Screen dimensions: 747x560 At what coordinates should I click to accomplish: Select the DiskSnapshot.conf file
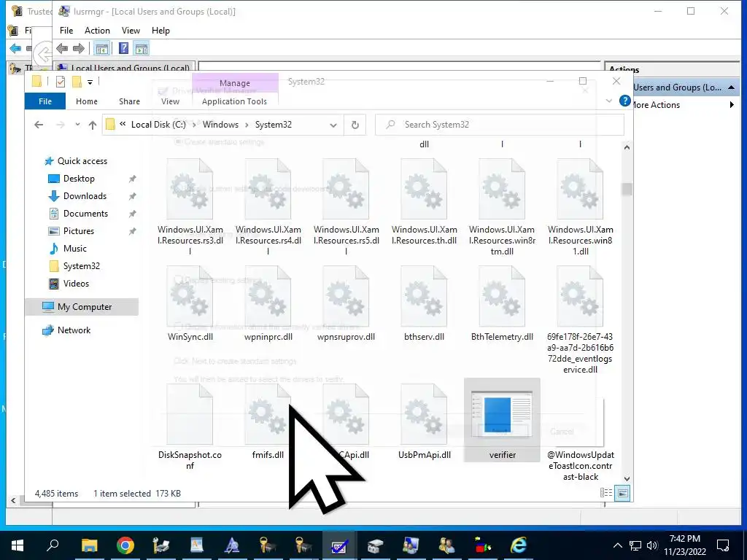[190, 427]
